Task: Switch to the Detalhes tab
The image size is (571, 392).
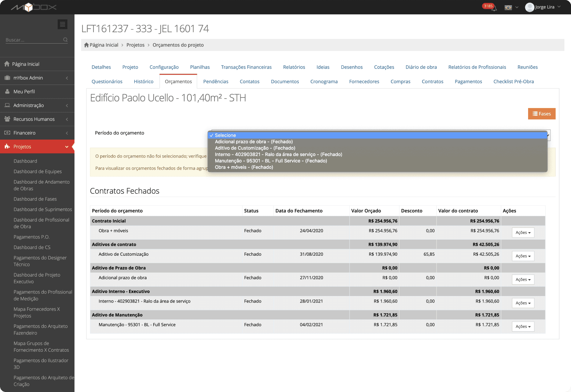Action: [x=101, y=67]
